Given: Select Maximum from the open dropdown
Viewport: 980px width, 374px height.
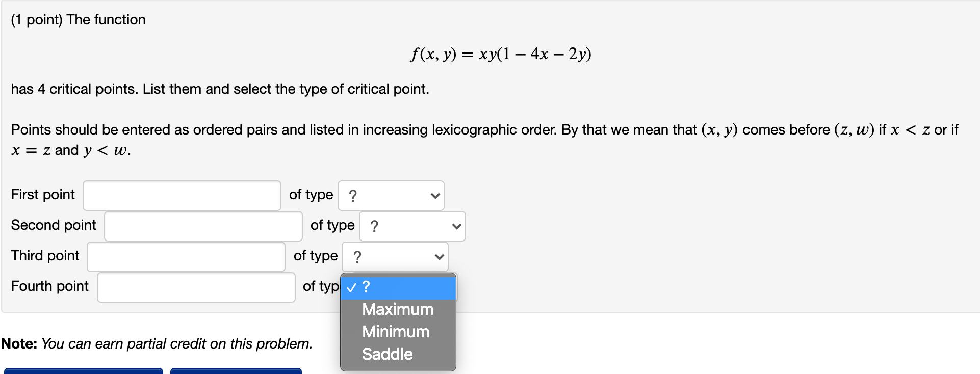Looking at the screenshot, I should pyautogui.click(x=397, y=309).
